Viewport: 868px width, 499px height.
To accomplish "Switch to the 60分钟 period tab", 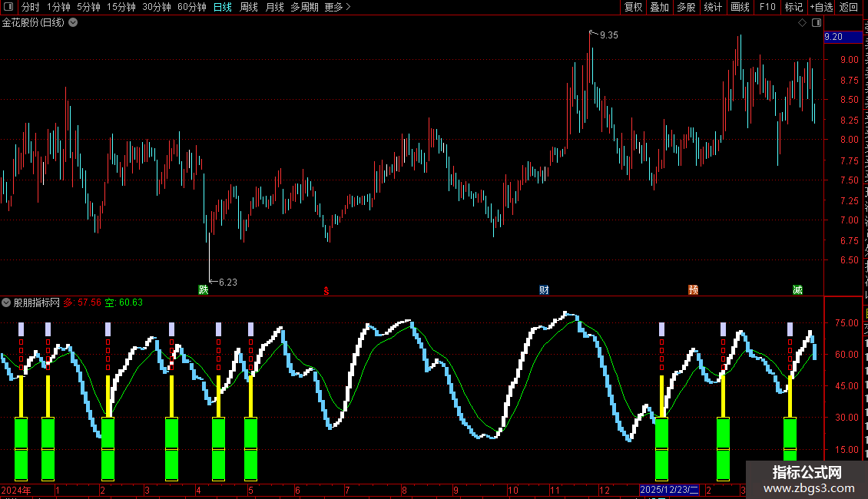I will [x=192, y=7].
